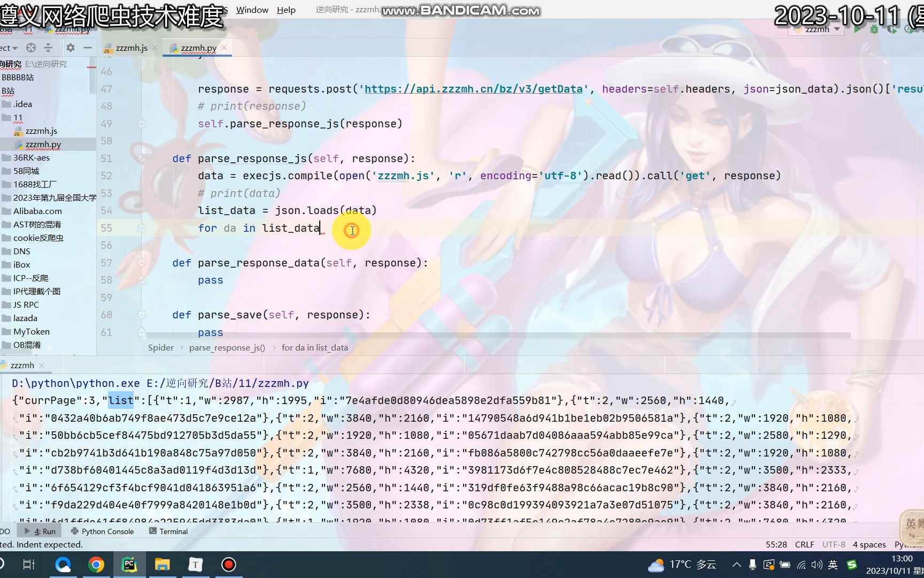Open the Bandicam record icon on taskbar

click(x=229, y=565)
